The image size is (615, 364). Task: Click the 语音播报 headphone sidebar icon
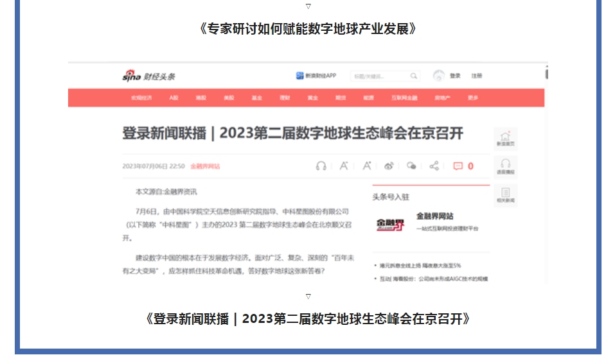(x=505, y=166)
